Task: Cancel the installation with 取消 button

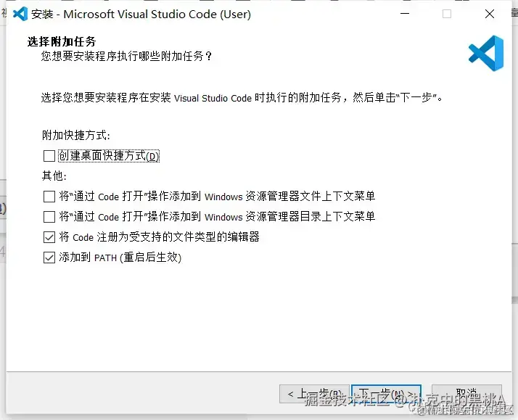Action: [466, 394]
